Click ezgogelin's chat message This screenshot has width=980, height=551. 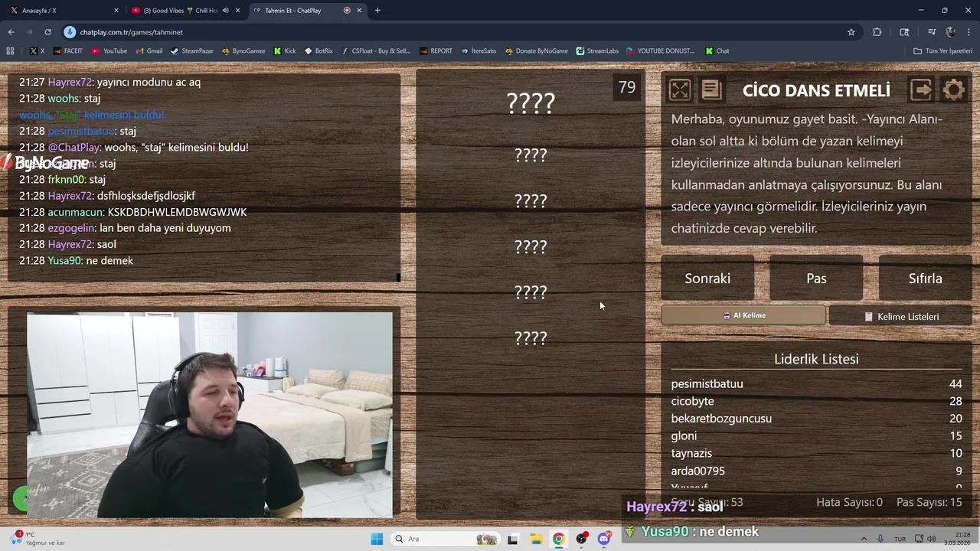point(125,228)
